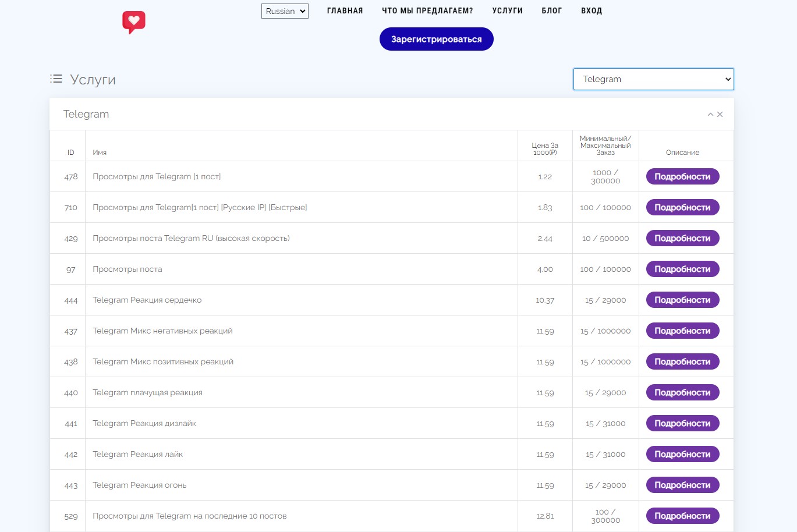Select 'Просмотры поста Telegram RU (высокая скорость)'

tap(191, 238)
